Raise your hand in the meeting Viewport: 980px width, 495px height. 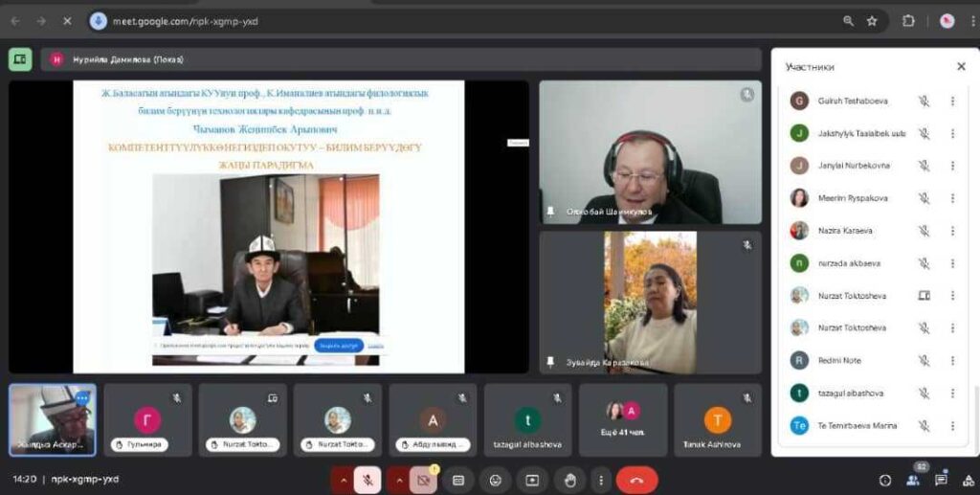pos(570,480)
